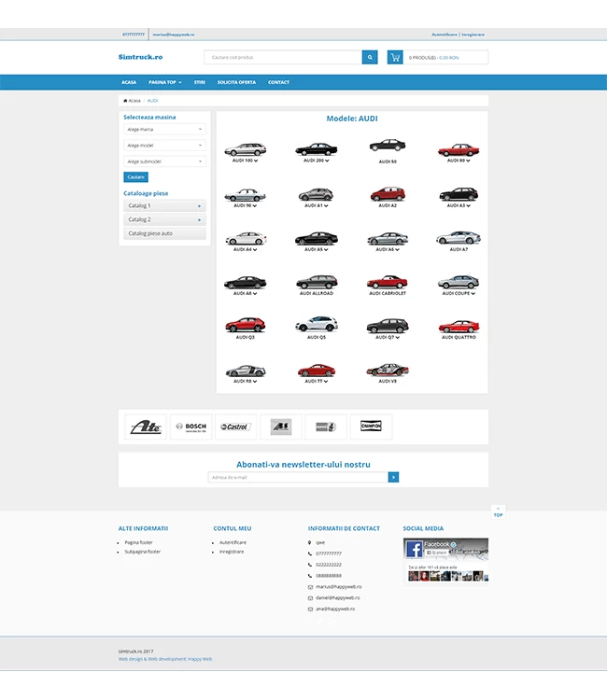The height and width of the screenshot is (700, 607).
Task: Click the Cautare button
Action: coord(135,177)
